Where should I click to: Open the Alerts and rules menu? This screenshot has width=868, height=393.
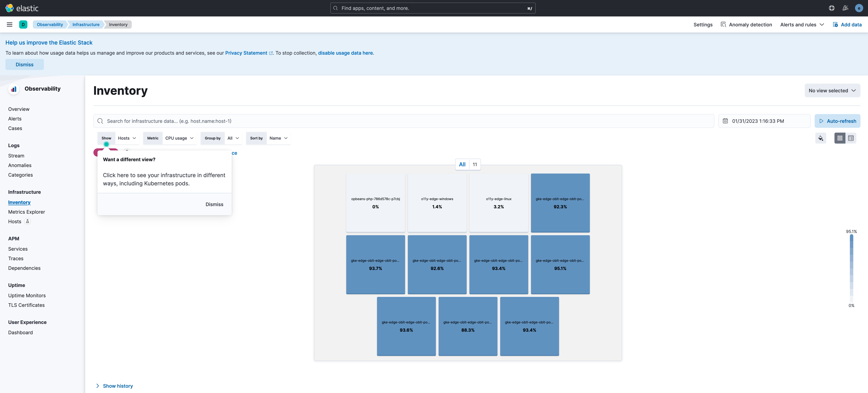(802, 24)
